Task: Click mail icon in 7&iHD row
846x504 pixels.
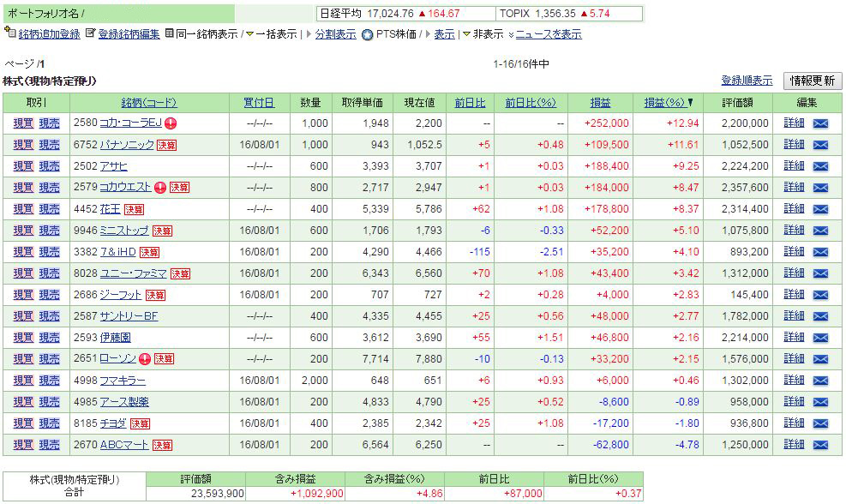Action: pyautogui.click(x=820, y=252)
